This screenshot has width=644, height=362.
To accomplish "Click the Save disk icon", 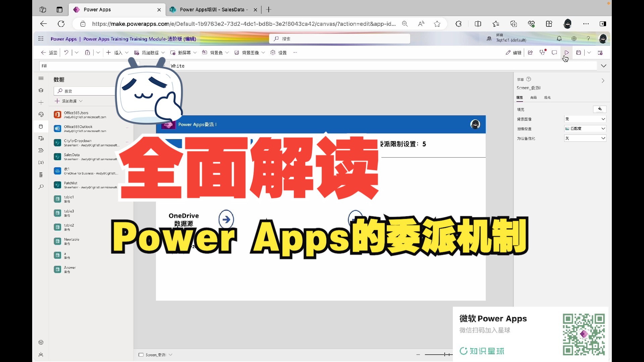I will pyautogui.click(x=579, y=53).
